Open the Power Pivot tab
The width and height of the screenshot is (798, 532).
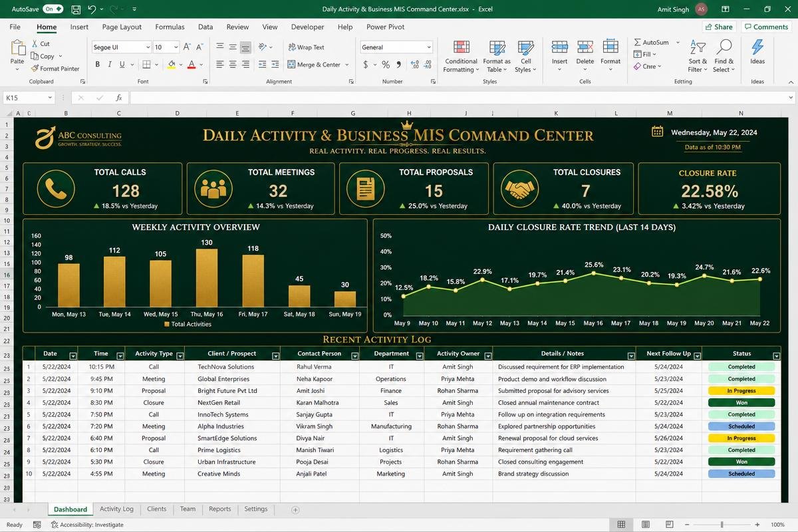pyautogui.click(x=386, y=27)
